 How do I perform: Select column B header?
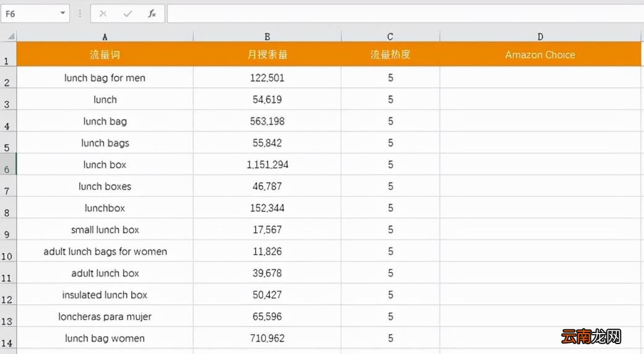[x=267, y=37]
